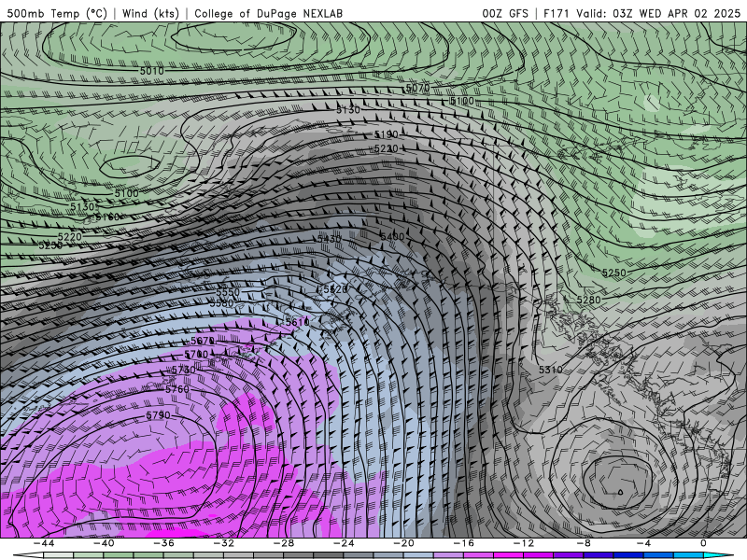The height and width of the screenshot is (560, 747).
Task: Click the 0 colorbar scale value
Action: 704,543
